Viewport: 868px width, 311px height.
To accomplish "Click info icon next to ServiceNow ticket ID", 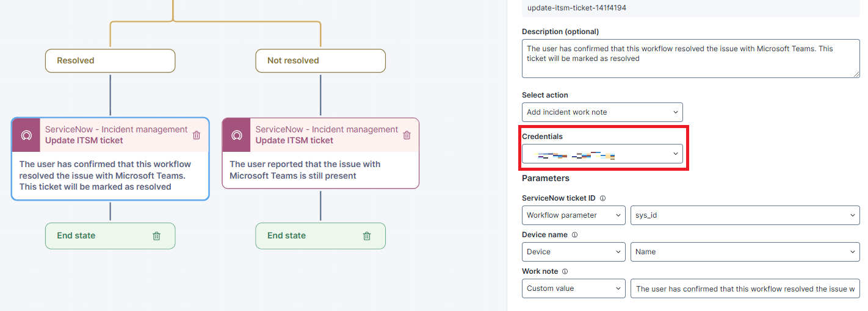I will coord(602,198).
